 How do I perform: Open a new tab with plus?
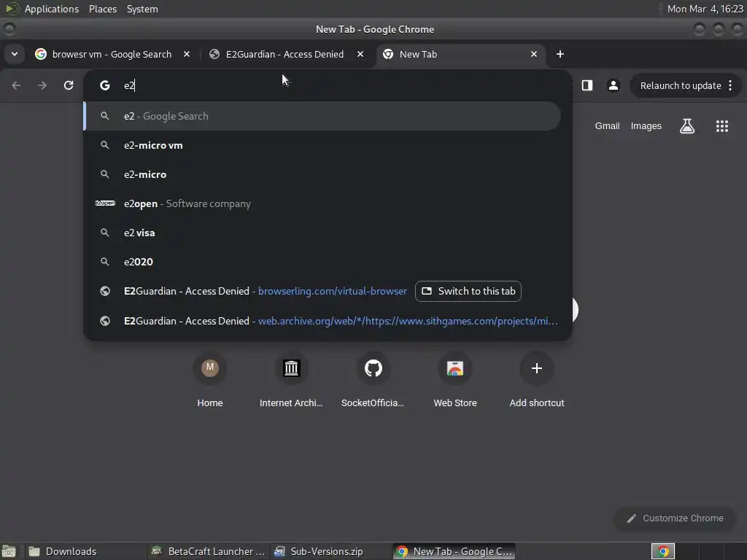click(x=560, y=54)
